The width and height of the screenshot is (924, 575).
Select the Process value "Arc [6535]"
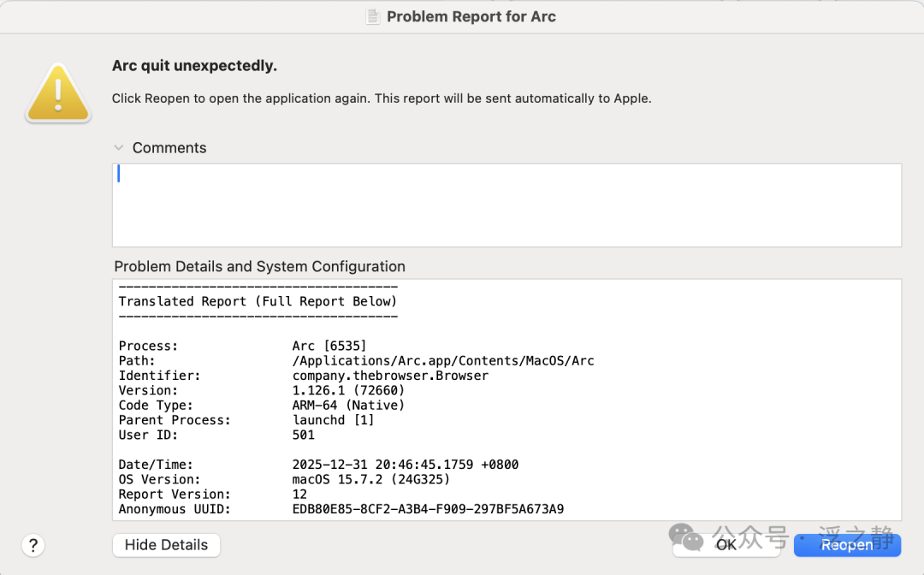pos(329,346)
